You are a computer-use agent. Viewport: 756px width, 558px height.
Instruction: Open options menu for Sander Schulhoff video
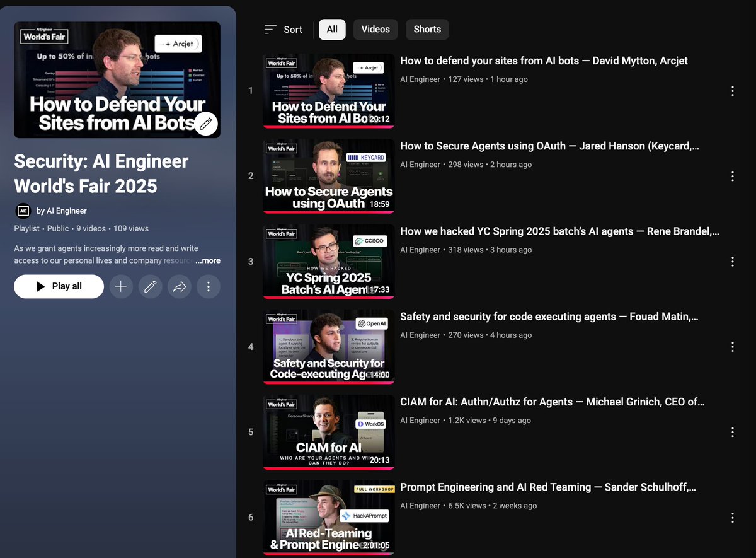click(x=732, y=518)
